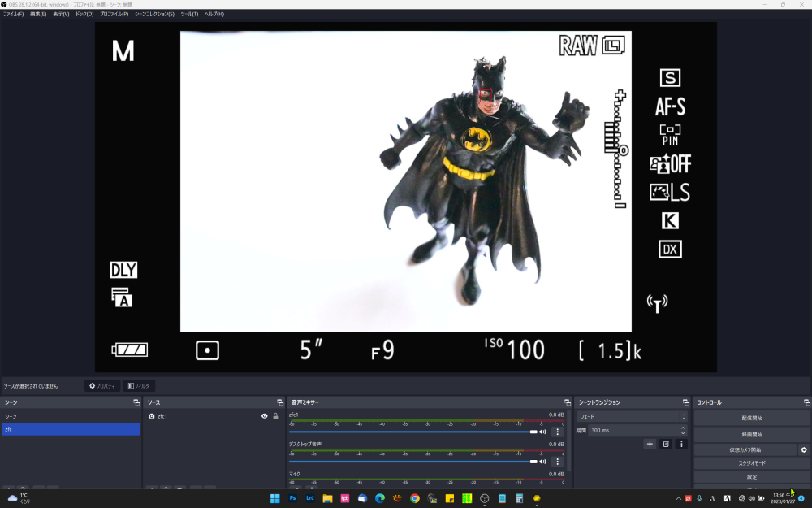Open the Windows Start menu
Image resolution: width=812 pixels, height=508 pixels.
tap(275, 499)
